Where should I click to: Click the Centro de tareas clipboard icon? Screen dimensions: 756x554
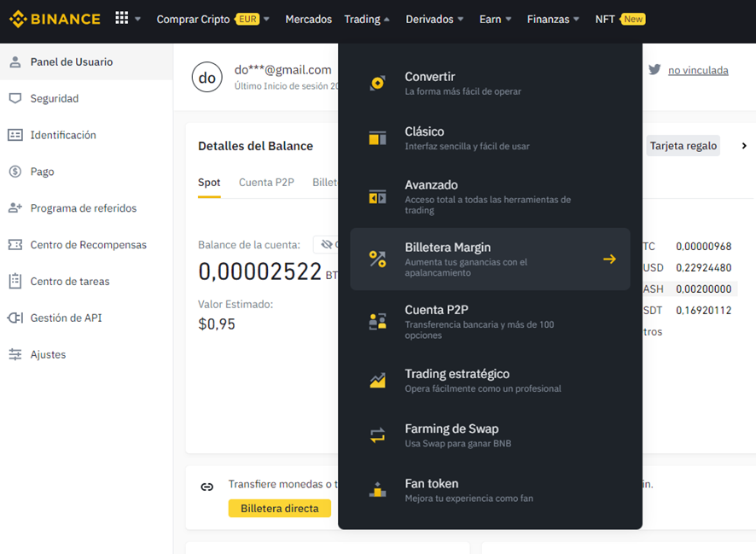click(15, 281)
